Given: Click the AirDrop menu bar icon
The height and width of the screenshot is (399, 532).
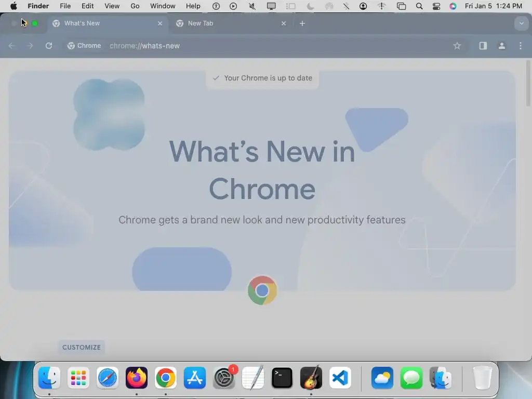Looking at the screenshot, I should [x=329, y=6].
